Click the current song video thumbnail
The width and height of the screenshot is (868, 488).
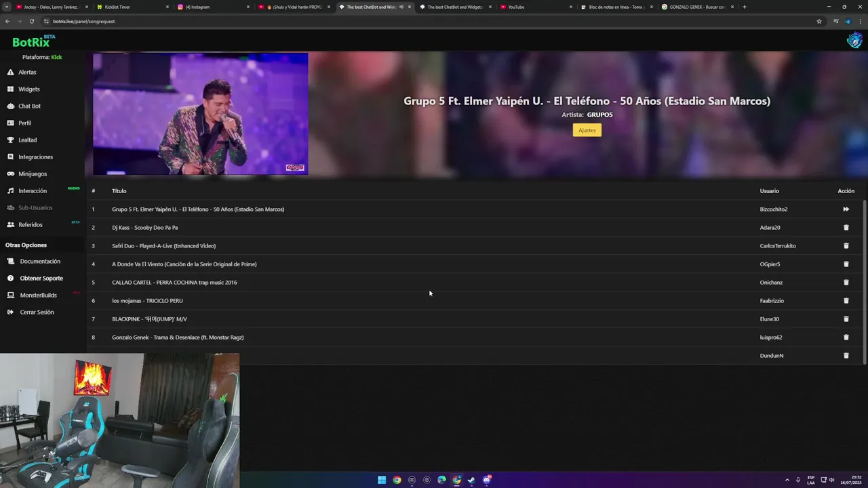click(201, 114)
